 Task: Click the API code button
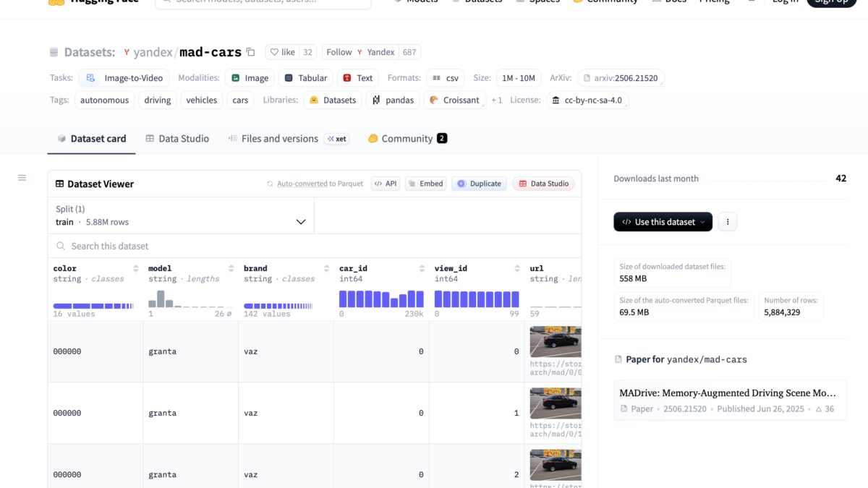click(386, 184)
